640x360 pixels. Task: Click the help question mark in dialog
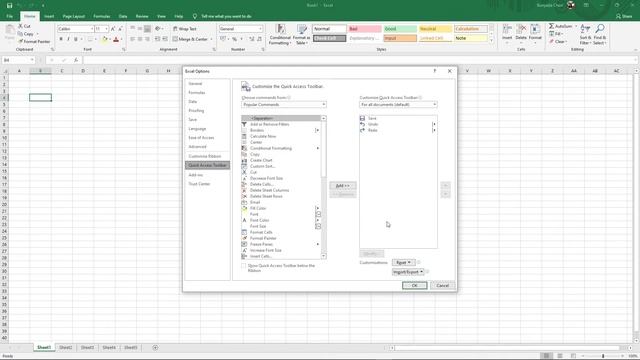pos(435,71)
